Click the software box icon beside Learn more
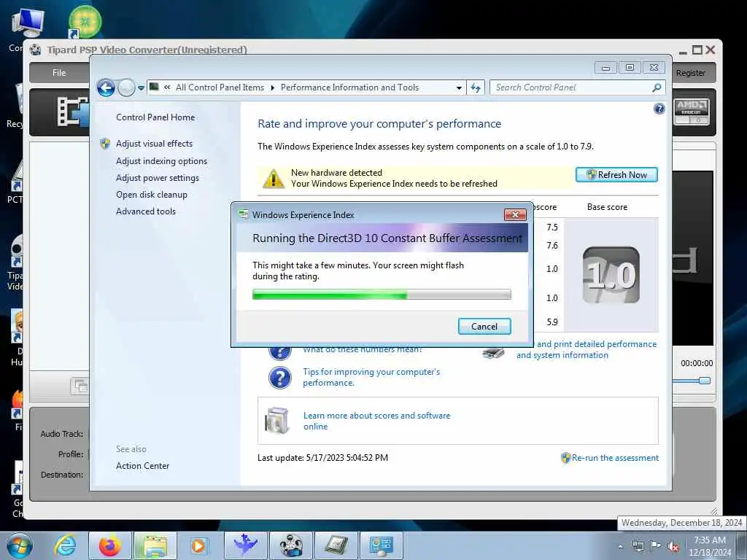747x560 pixels. tap(277, 421)
